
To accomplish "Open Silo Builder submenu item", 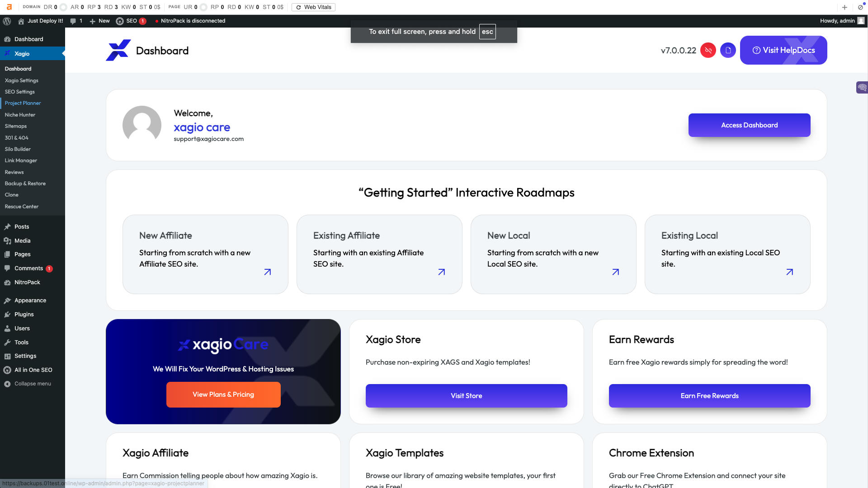I will pos(18,149).
